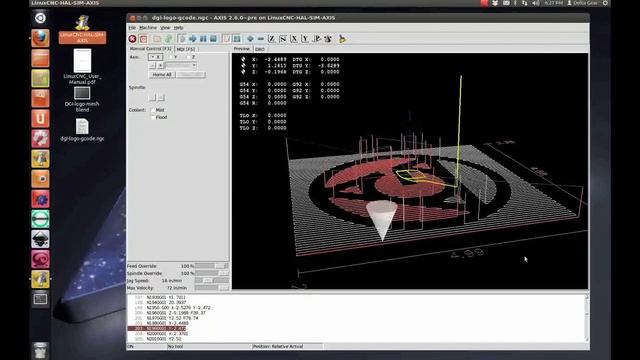Open View menu
Viewport: 640px width, 360px height.
[x=165, y=28]
